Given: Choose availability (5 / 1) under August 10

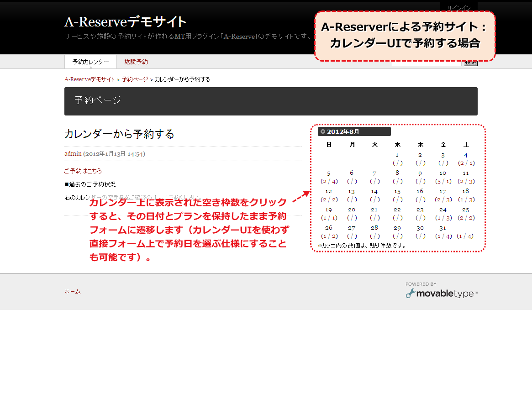Looking at the screenshot, I should click(443, 181).
